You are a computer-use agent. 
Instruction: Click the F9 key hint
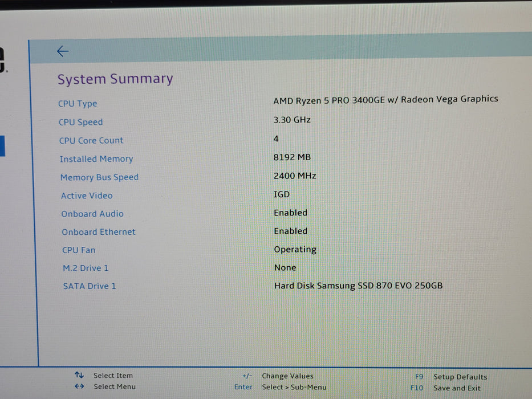(x=419, y=377)
